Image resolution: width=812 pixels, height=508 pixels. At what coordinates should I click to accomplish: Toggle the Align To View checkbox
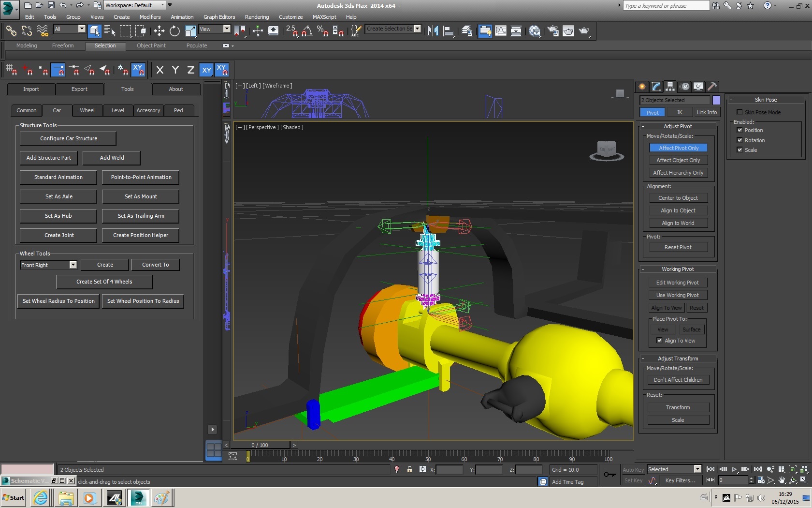click(659, 341)
